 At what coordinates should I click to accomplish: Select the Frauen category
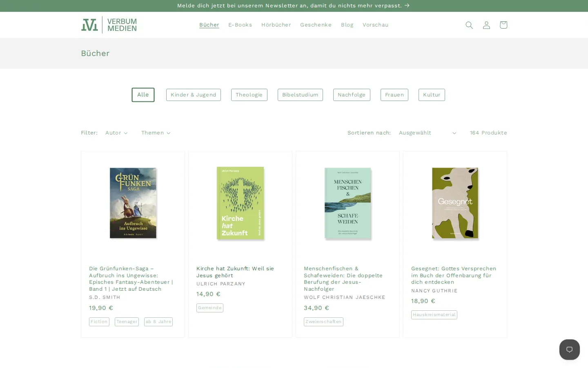(394, 95)
